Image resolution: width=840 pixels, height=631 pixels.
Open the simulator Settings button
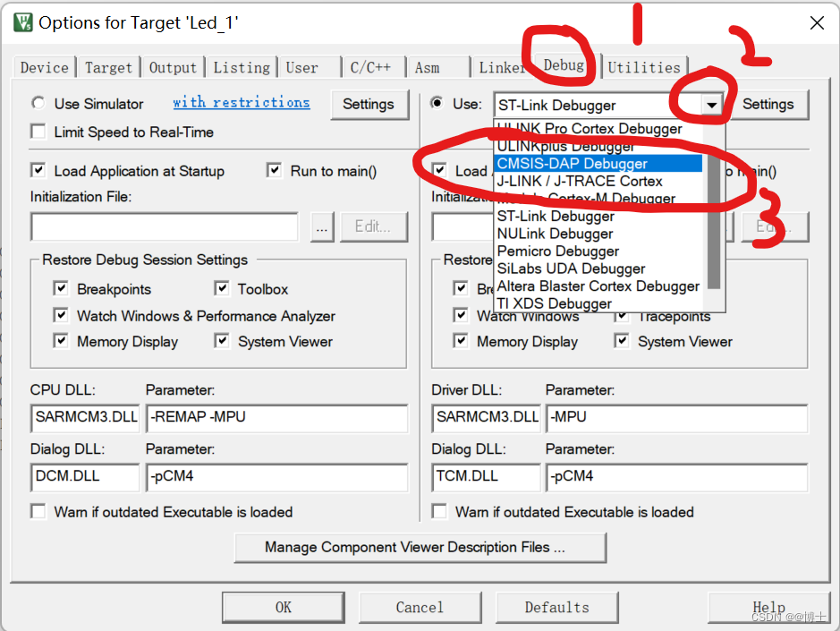pyautogui.click(x=369, y=104)
